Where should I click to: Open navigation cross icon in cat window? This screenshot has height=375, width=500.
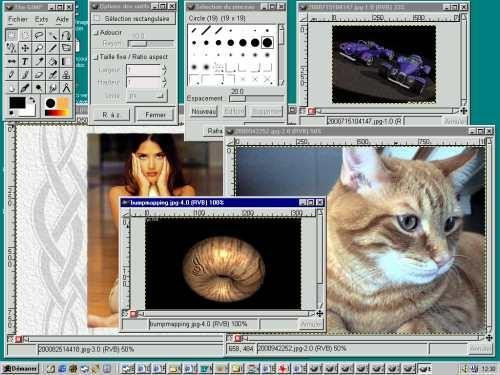click(x=489, y=338)
